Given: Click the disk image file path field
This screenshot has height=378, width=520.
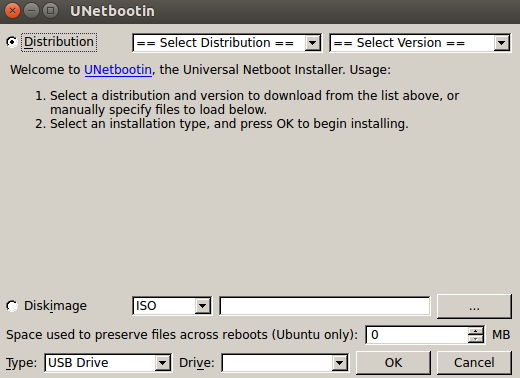Looking at the screenshot, I should tap(325, 306).
